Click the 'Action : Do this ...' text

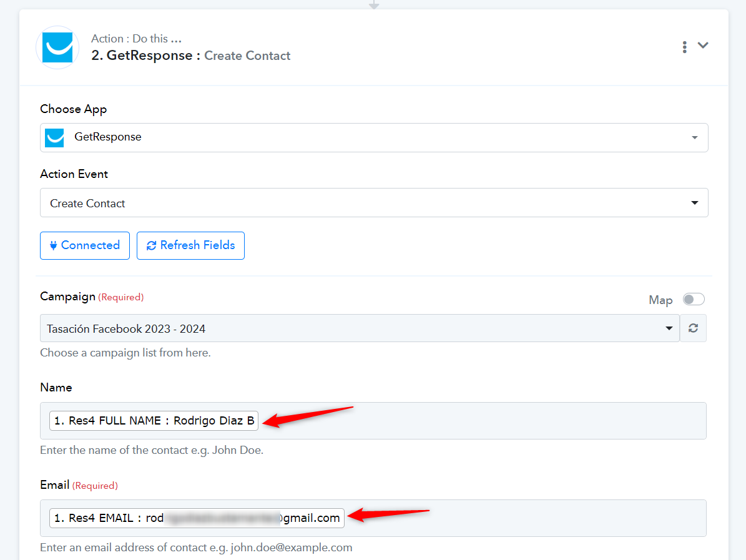pos(136,39)
